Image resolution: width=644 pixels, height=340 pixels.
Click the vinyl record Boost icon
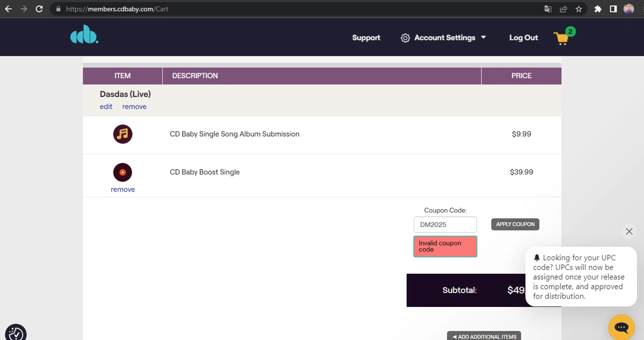[123, 172]
